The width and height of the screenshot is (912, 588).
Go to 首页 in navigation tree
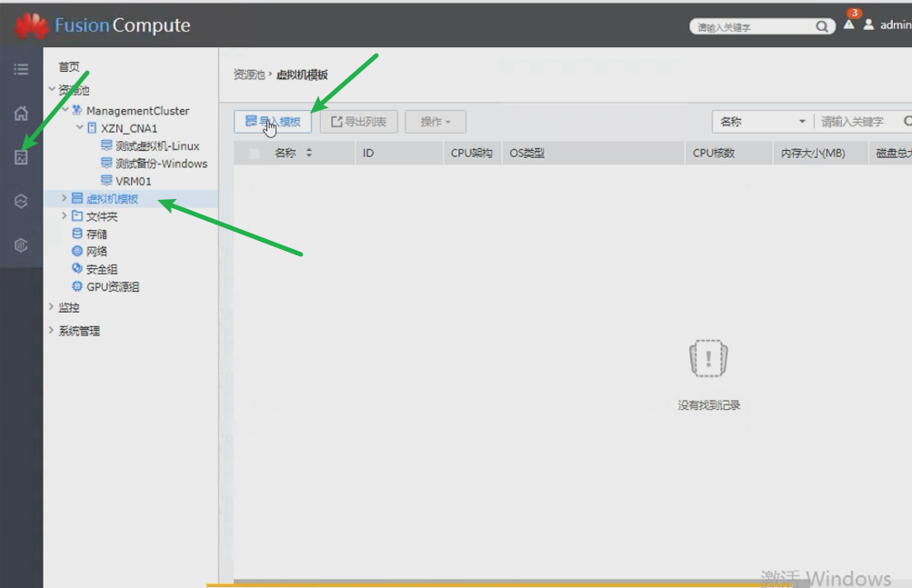pyautogui.click(x=69, y=67)
